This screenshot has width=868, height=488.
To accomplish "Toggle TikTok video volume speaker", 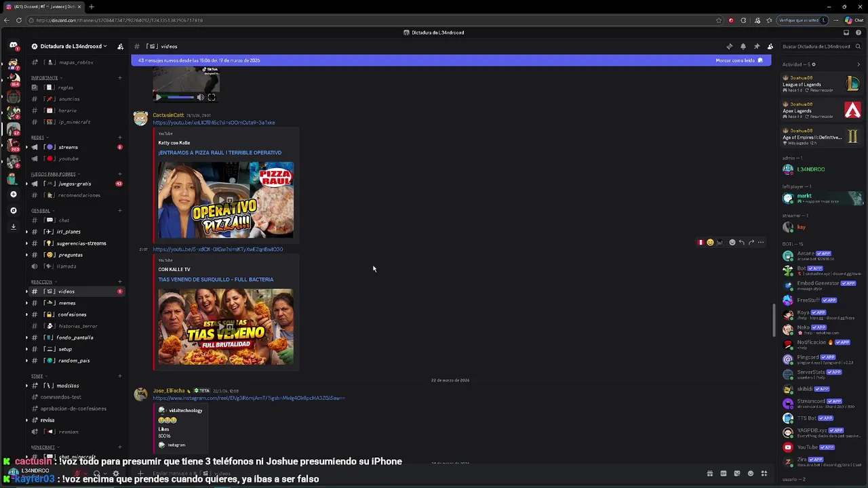I will click(x=200, y=98).
